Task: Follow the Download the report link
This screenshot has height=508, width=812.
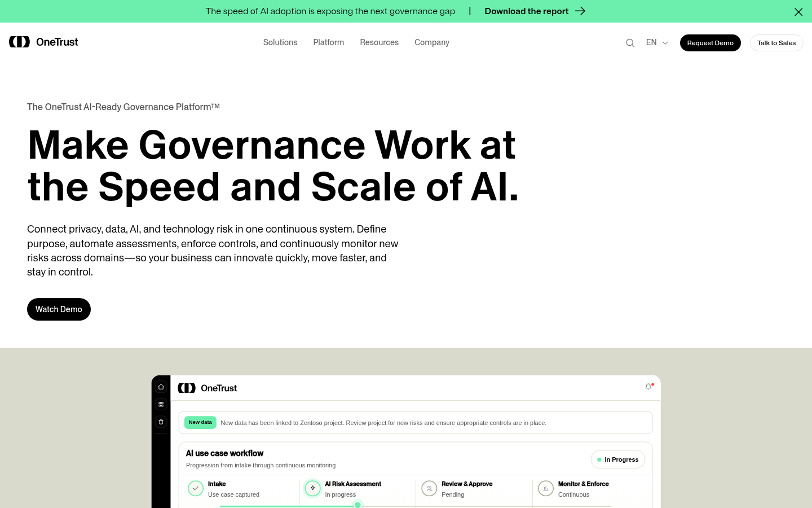Action: (527, 11)
